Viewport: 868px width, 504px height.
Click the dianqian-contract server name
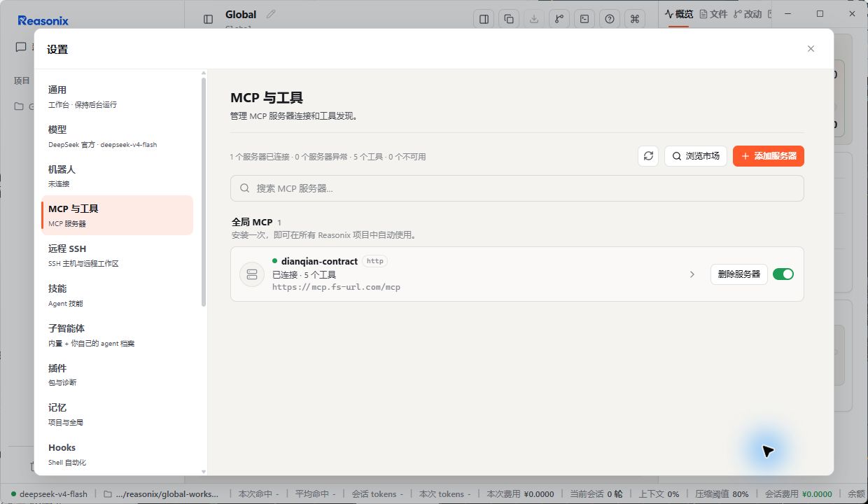point(319,261)
